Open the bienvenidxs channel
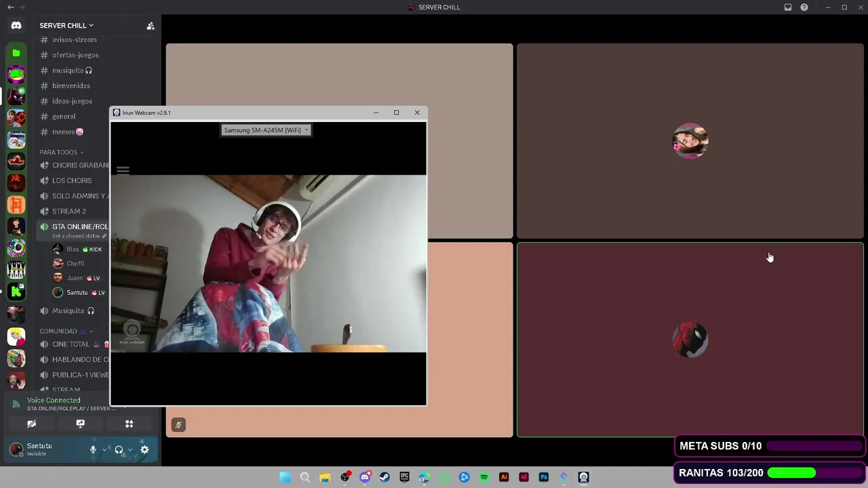 click(71, 86)
